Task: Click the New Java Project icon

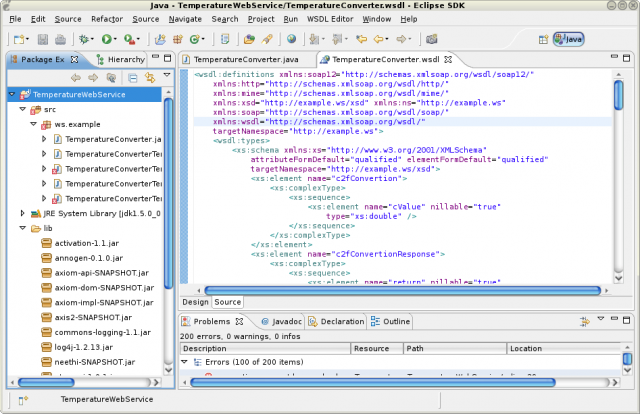Action: tap(160, 39)
